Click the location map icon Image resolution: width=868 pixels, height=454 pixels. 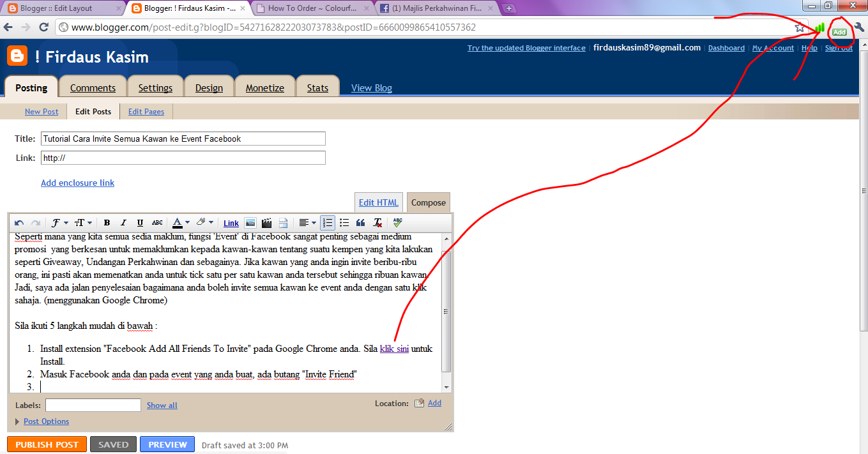[x=419, y=403]
